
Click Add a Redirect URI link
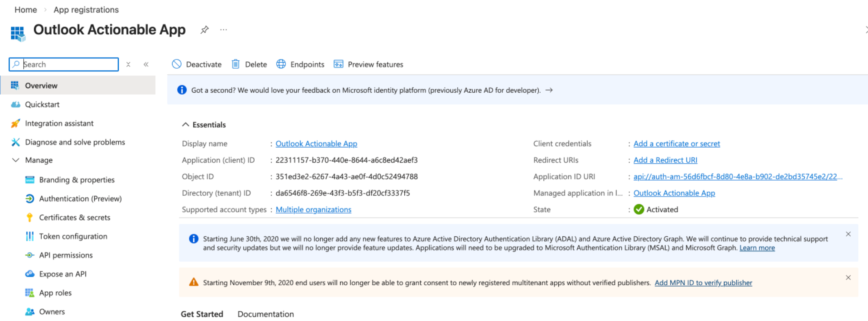point(665,160)
